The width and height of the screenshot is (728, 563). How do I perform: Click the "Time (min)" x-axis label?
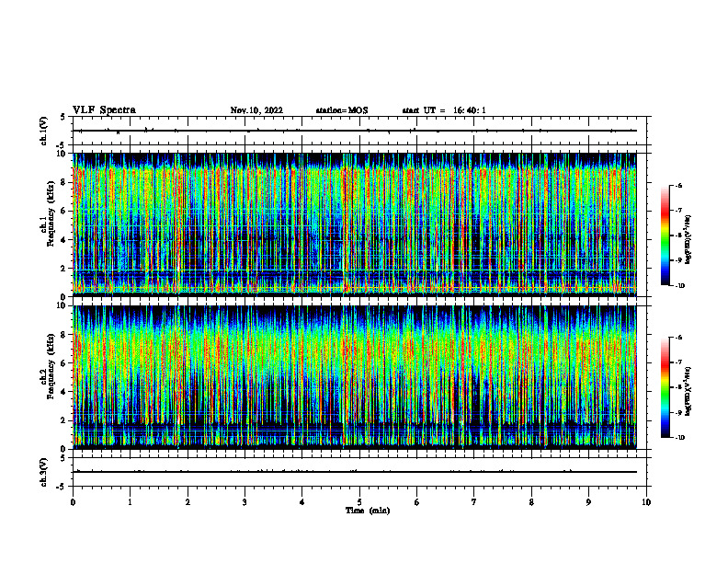point(368,511)
